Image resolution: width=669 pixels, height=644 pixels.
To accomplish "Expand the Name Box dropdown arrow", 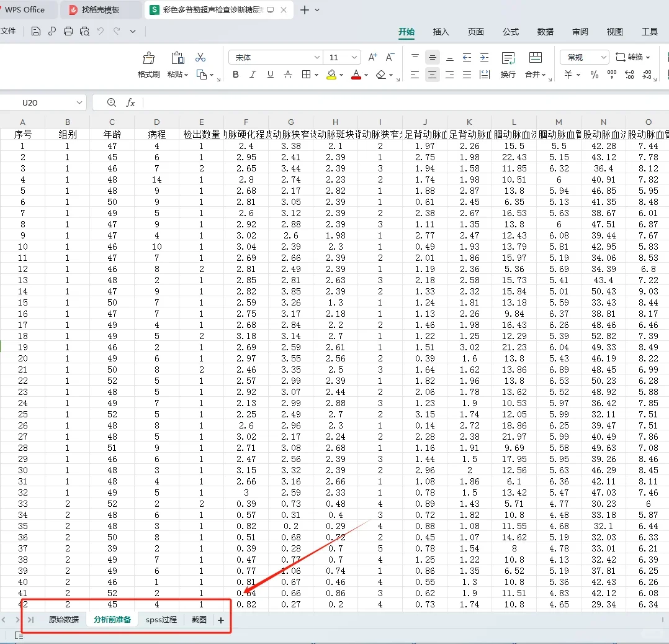I will click(x=79, y=102).
